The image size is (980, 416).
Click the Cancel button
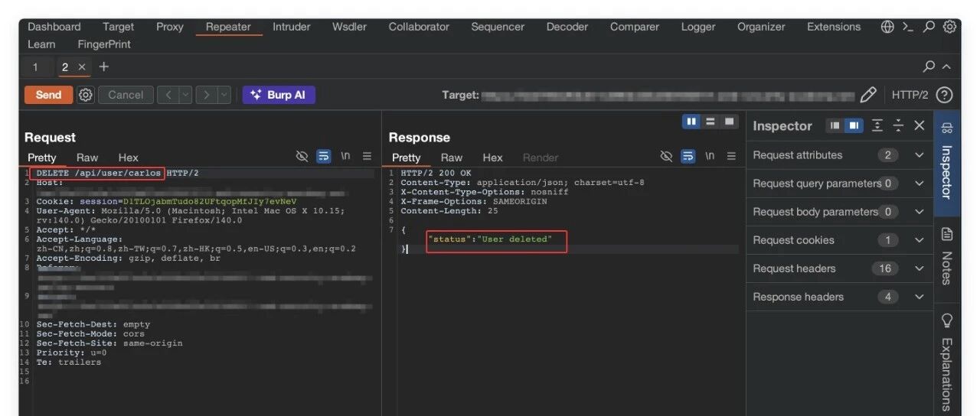pyautogui.click(x=126, y=95)
